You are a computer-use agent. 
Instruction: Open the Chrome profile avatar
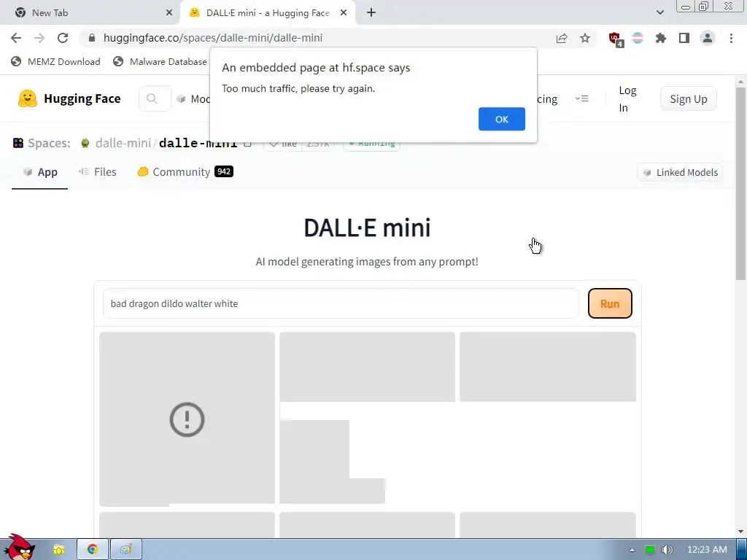[708, 38]
